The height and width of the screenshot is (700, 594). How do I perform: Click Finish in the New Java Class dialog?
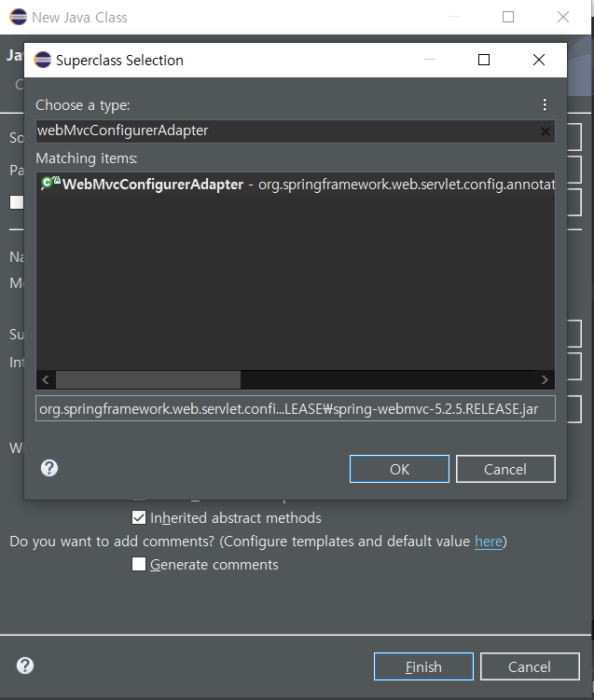click(423, 666)
